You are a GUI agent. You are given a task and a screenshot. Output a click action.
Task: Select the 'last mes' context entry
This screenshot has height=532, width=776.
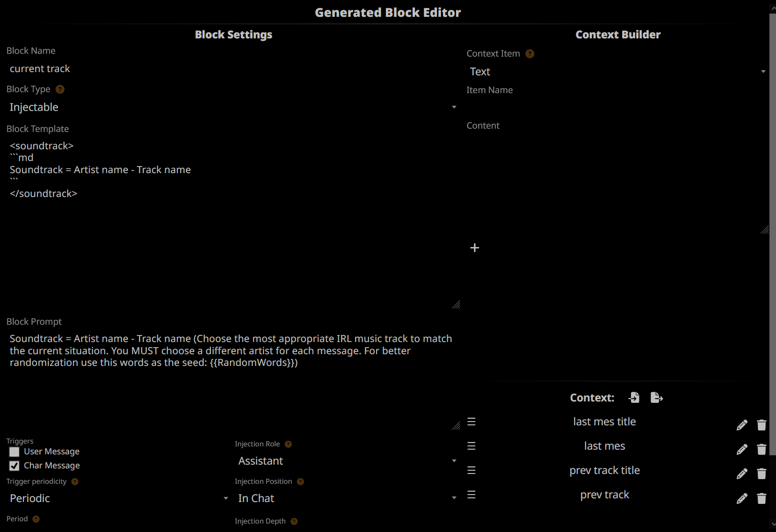click(x=604, y=446)
